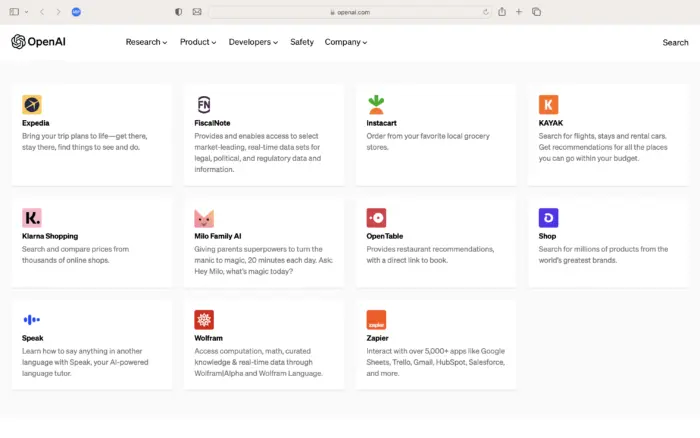Open the KAYAK plugin title

tap(550, 123)
